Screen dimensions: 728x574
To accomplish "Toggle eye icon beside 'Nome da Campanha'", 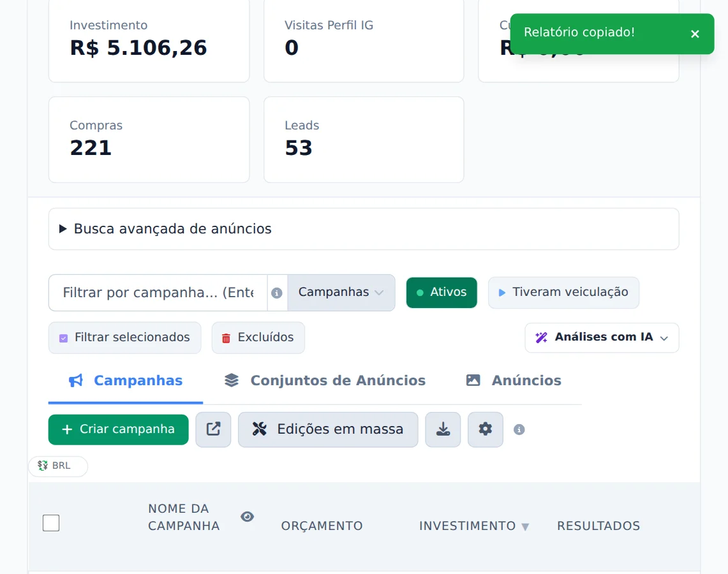I will pos(247,517).
